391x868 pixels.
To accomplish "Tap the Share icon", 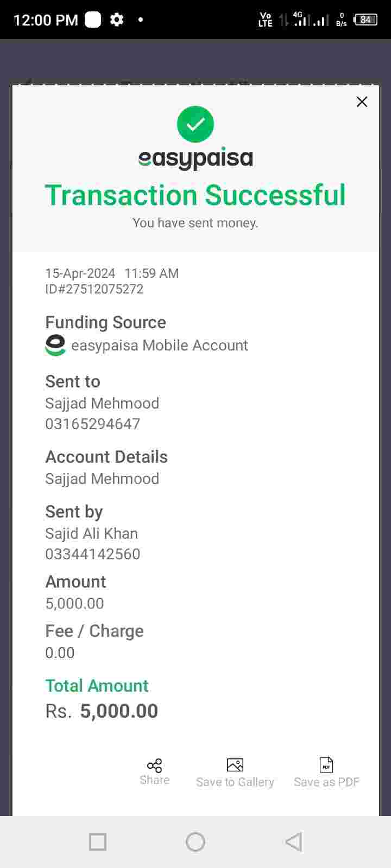I will click(x=154, y=765).
